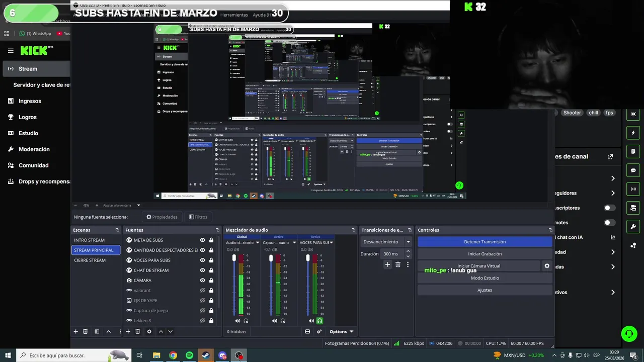Open advanced audio properties gears icon
644x362 pixels.
coord(319,331)
